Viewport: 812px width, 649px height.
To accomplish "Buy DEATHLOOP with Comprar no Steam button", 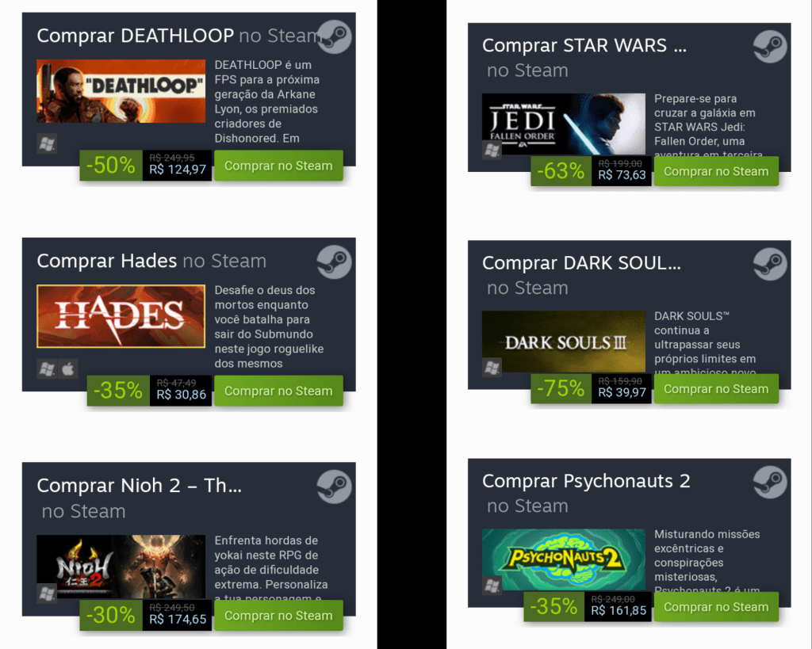I will click(278, 166).
